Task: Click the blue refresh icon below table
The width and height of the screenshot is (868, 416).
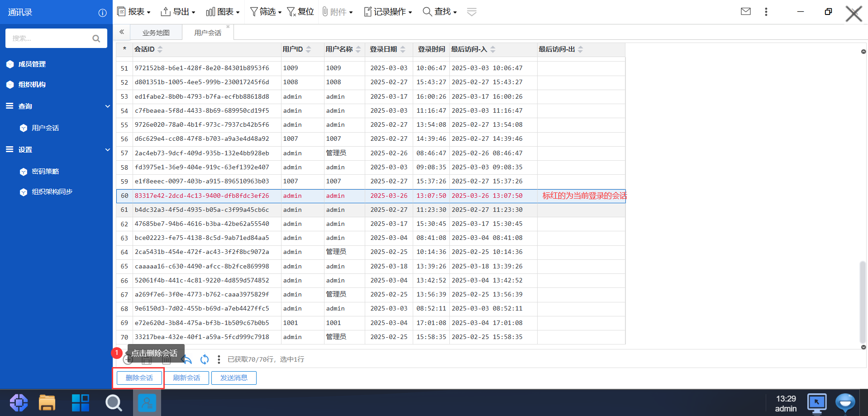Action: [205, 359]
